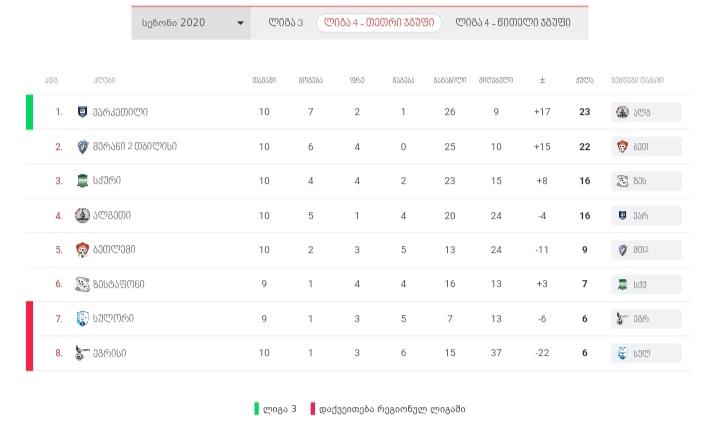This screenshot has width=720, height=427.
Task: Switch to the ლიგა 3 tab
Action: (286, 22)
